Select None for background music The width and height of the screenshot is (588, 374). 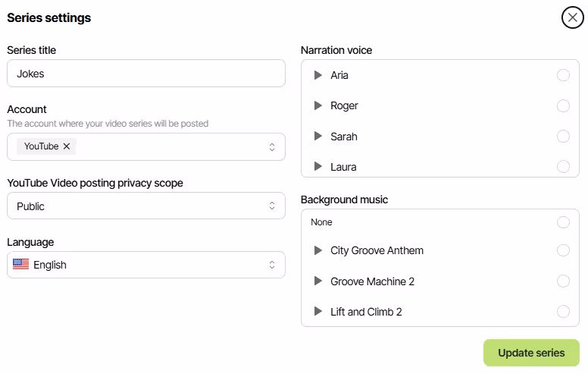(563, 222)
